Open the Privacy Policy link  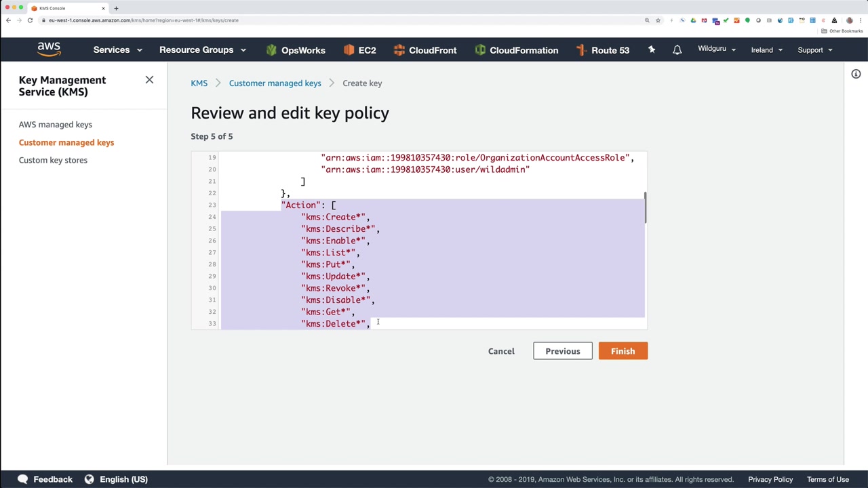click(770, 479)
